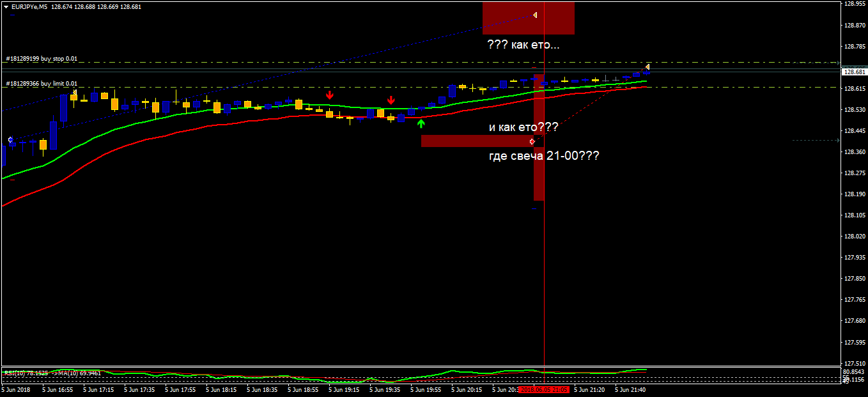Click the '5 Jun 2018' time axis label
Screen dimensions: 868x397
pyautogui.click(x=16, y=389)
